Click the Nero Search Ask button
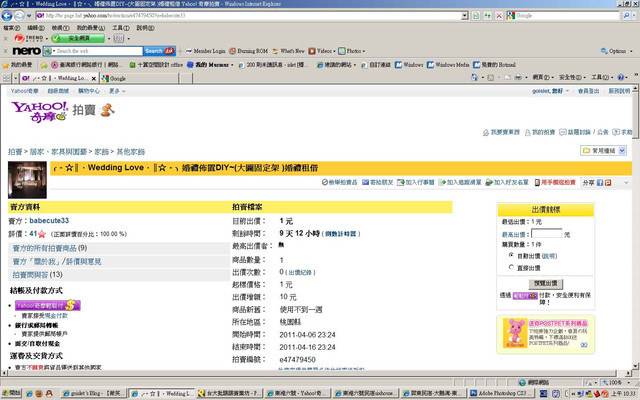 [159, 51]
